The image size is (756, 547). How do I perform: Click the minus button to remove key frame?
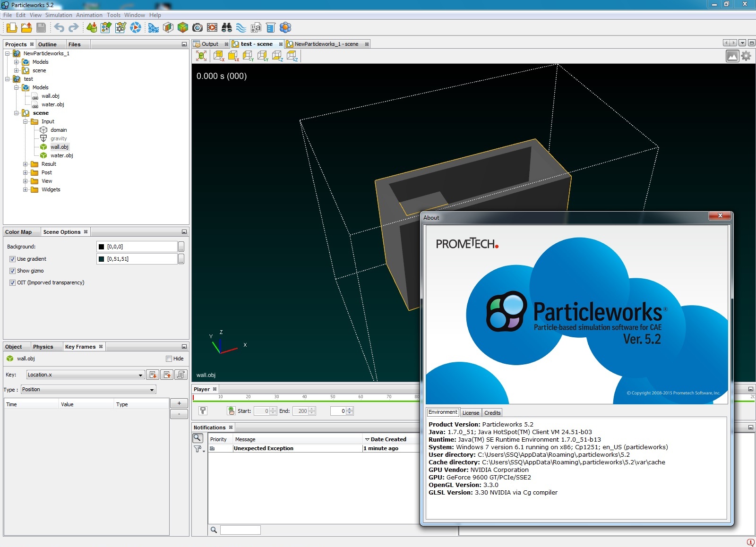[x=179, y=414]
